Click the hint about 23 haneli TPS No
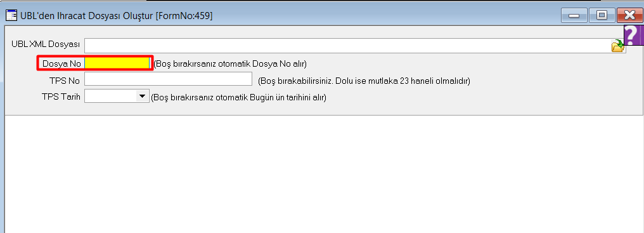The width and height of the screenshot is (644, 233). tap(364, 81)
